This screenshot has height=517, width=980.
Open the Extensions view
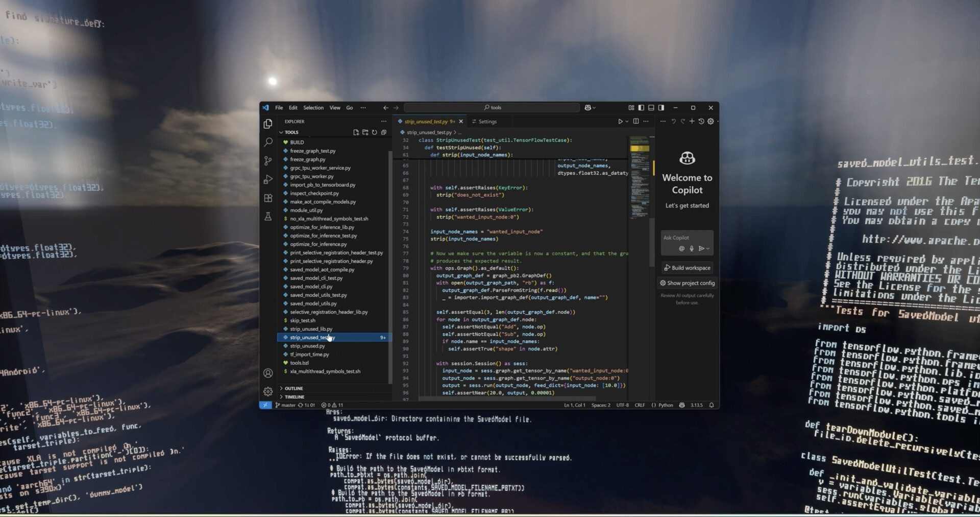[268, 198]
